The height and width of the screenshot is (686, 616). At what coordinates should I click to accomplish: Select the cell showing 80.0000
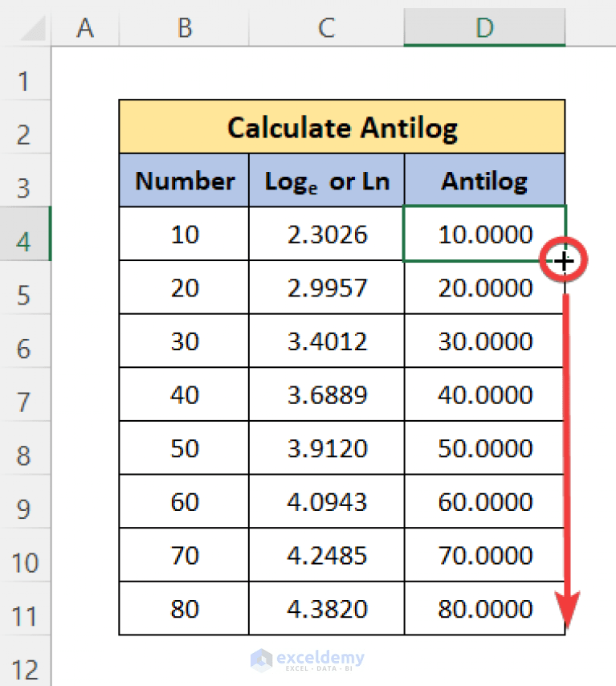[483, 608]
